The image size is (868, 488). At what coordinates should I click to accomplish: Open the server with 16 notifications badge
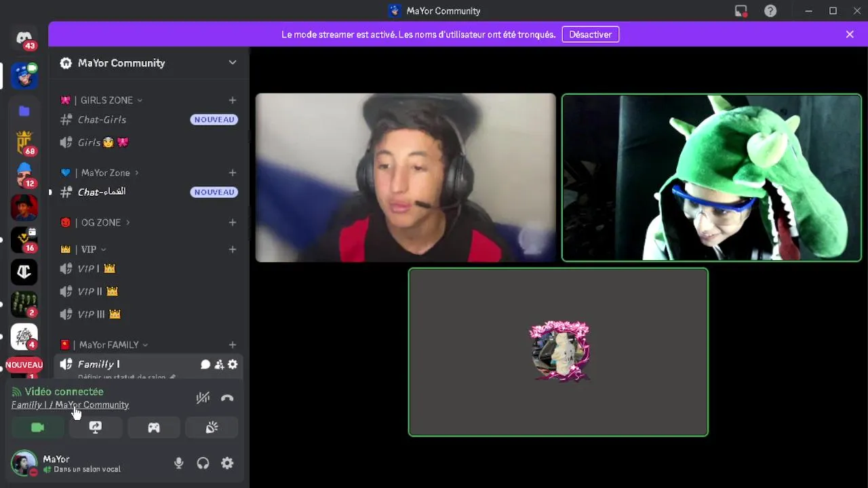tap(24, 239)
